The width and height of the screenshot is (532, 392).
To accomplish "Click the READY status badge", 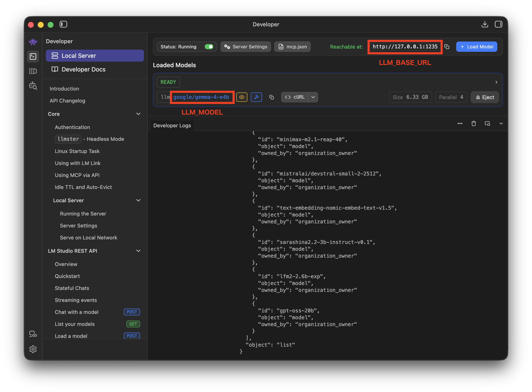I will point(168,82).
